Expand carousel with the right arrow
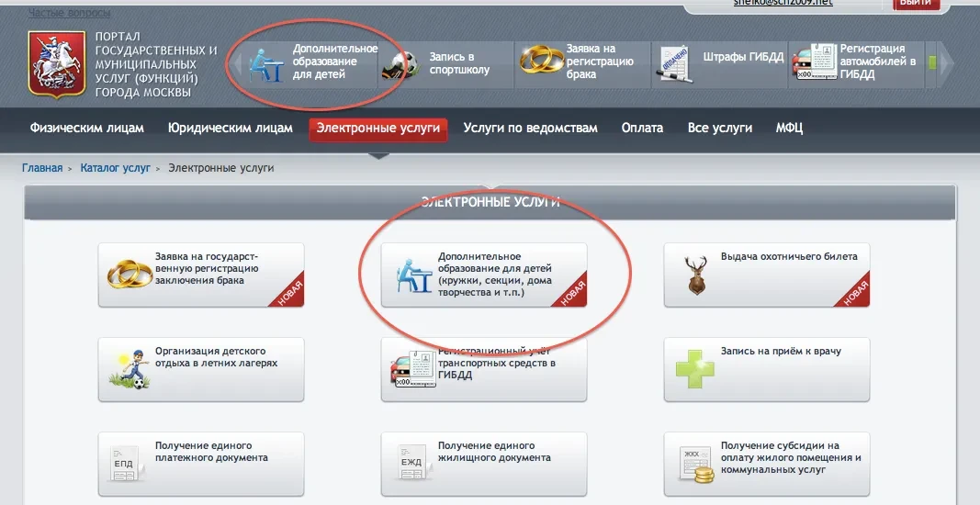This screenshot has width=980, height=505. [x=948, y=62]
